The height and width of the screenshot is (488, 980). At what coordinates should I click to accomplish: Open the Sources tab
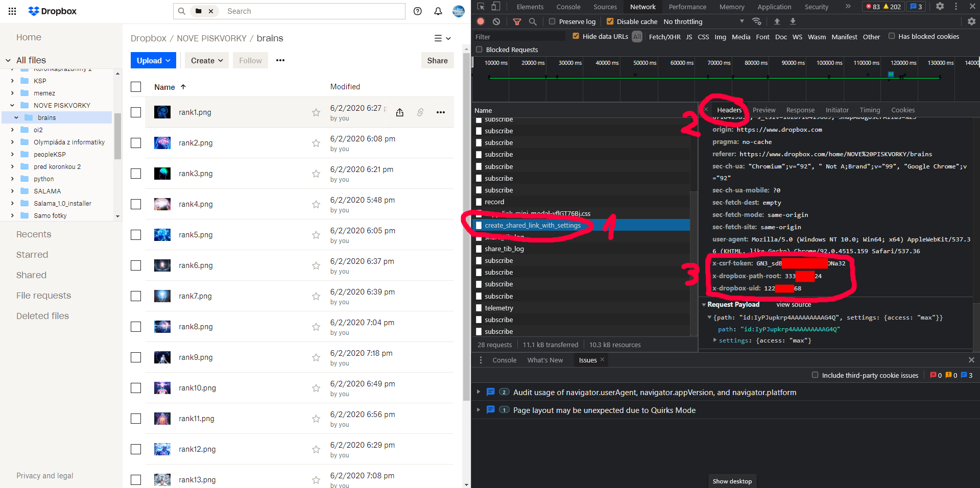click(605, 7)
